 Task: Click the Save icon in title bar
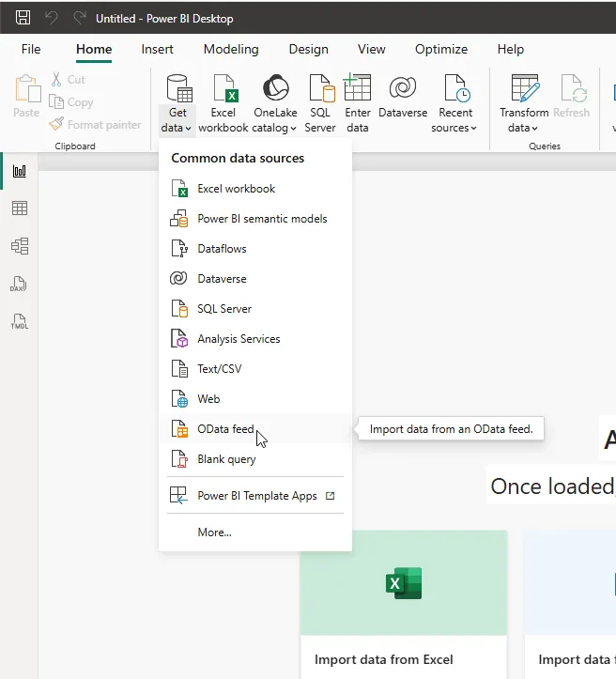(x=23, y=18)
